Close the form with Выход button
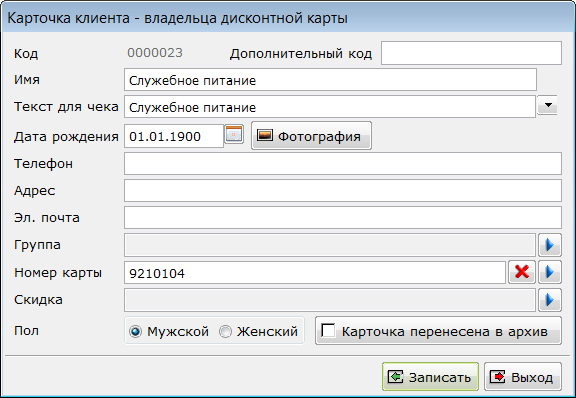The image size is (576, 398). (x=523, y=377)
